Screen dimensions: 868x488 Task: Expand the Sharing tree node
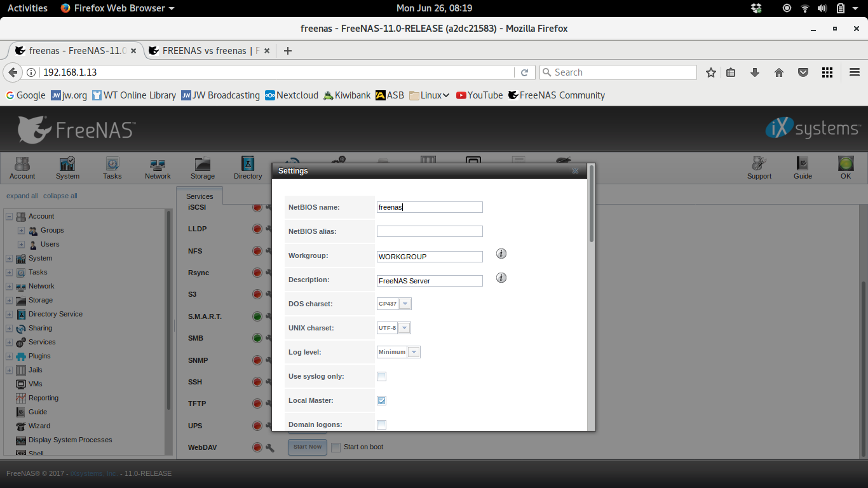coord(9,329)
